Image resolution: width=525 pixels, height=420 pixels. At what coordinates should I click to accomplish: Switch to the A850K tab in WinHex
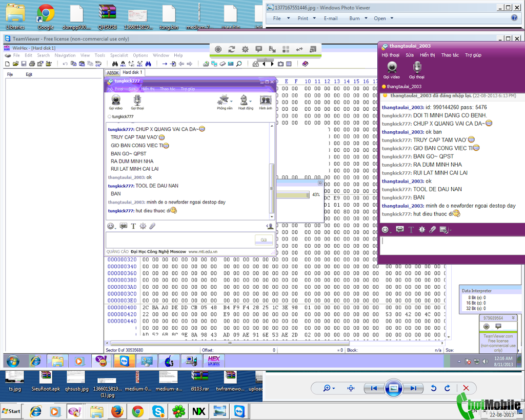(x=113, y=73)
